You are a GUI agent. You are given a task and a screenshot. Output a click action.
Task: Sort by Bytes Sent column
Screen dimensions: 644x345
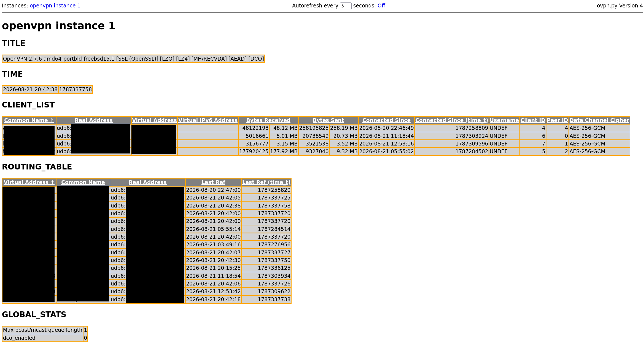pyautogui.click(x=328, y=120)
